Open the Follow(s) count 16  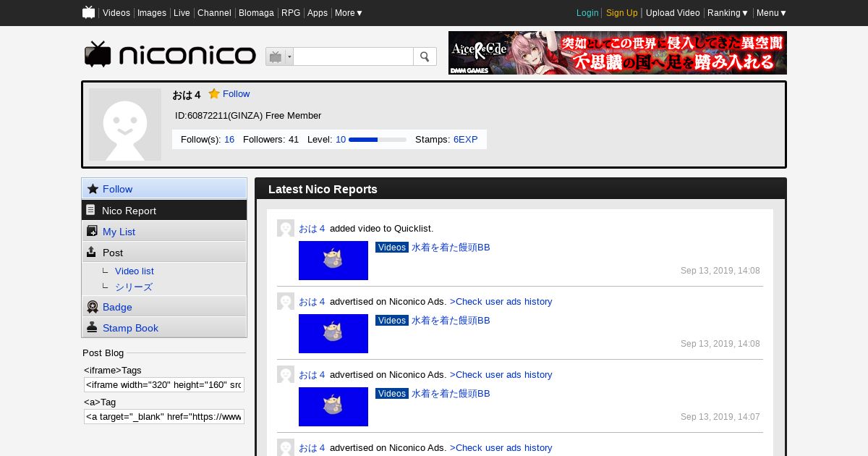pos(229,139)
